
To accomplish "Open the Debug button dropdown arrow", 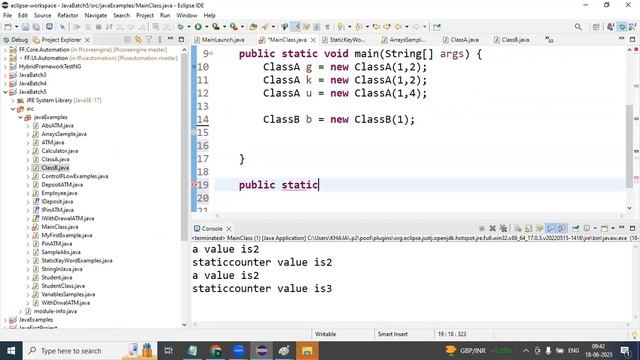I will click(x=188, y=27).
